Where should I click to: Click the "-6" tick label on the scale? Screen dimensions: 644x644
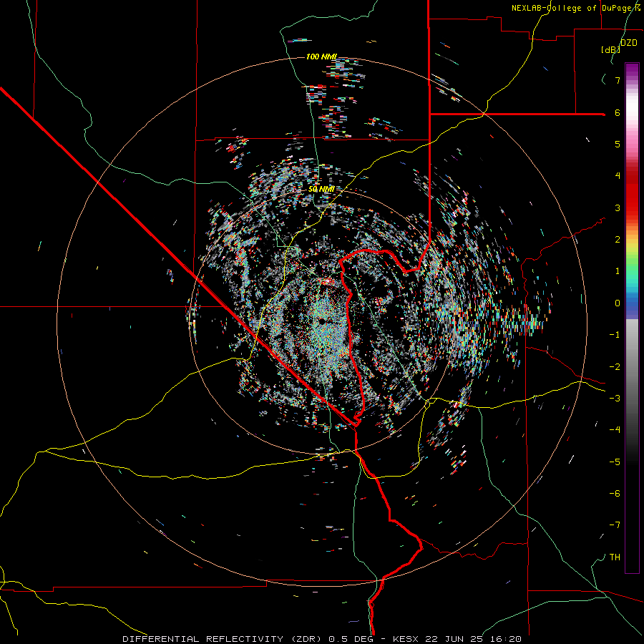[x=615, y=494]
